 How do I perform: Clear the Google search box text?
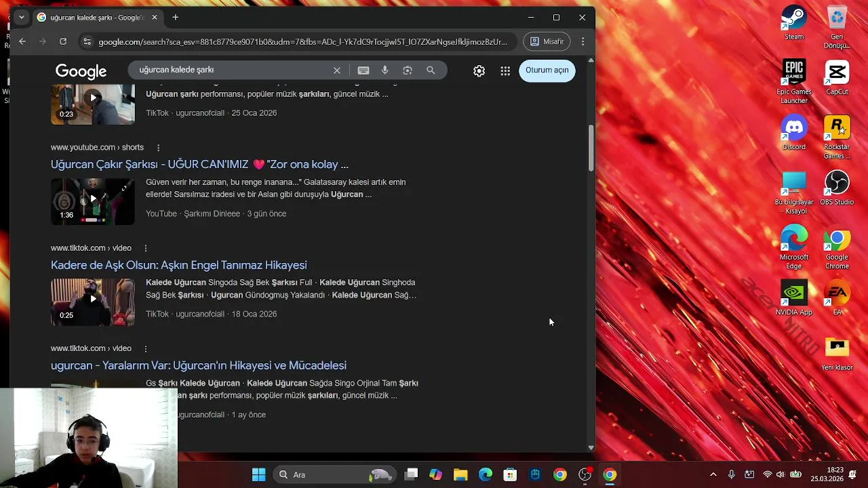[x=336, y=70]
